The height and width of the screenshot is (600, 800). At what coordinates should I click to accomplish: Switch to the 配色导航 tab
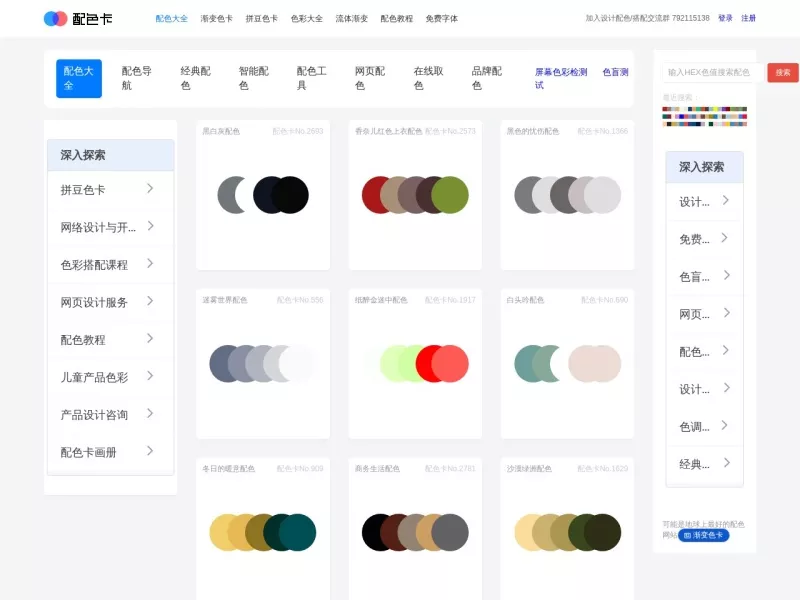pos(137,79)
